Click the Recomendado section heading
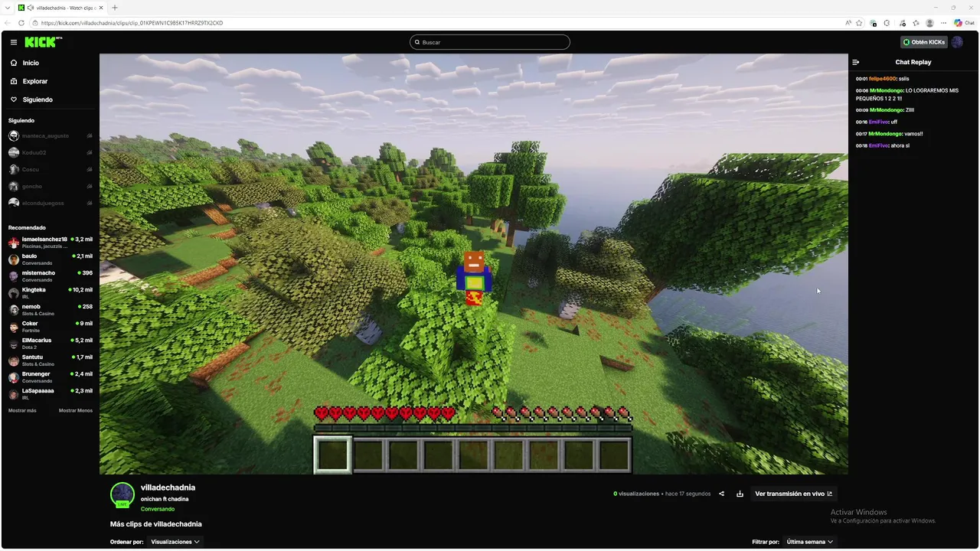 coord(27,227)
